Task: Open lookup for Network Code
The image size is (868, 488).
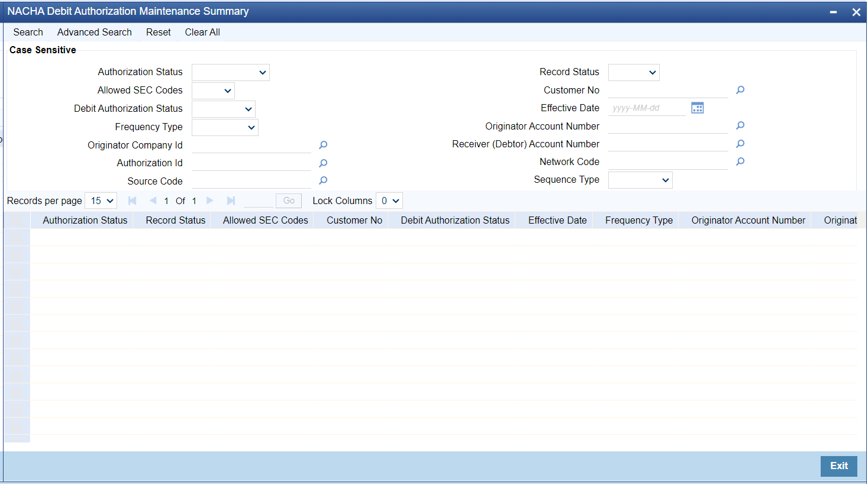Action: click(740, 161)
